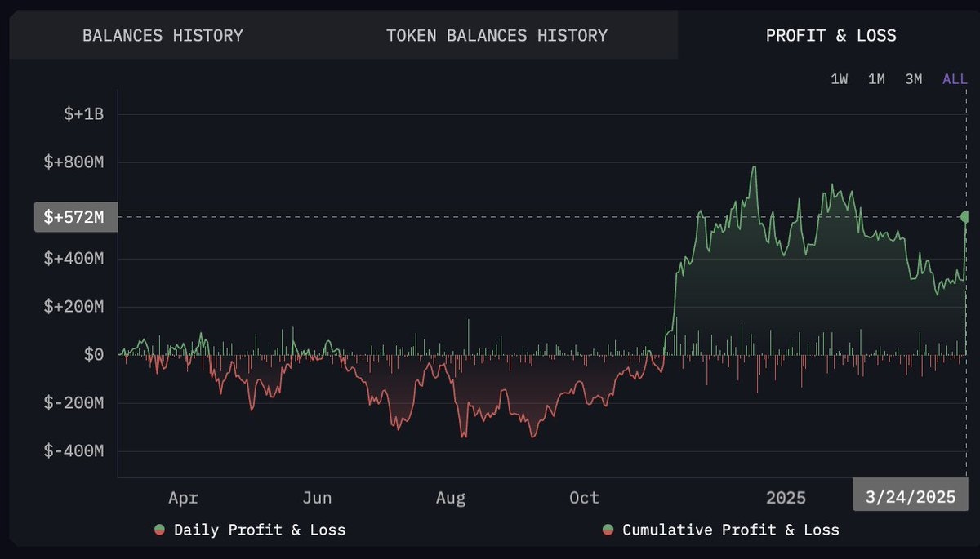Open the Token Balances History tab

(497, 36)
